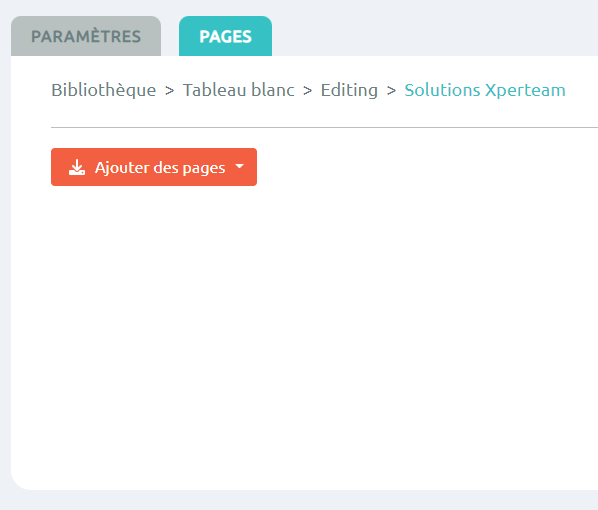Expand the Ajouter des pages dropdown arrow

pyautogui.click(x=240, y=166)
